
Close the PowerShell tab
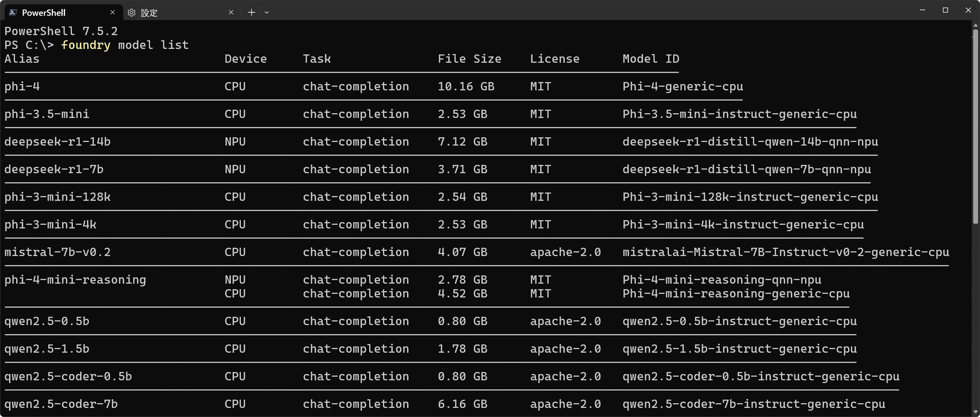[113, 13]
